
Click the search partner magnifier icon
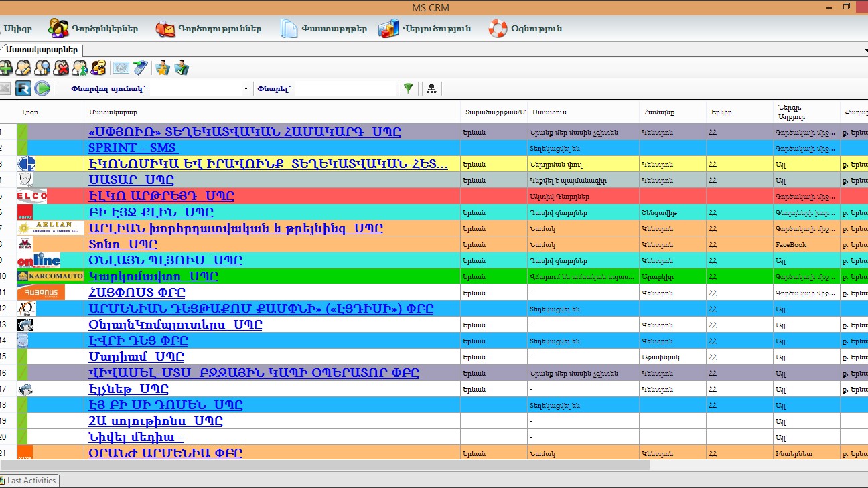tap(42, 68)
